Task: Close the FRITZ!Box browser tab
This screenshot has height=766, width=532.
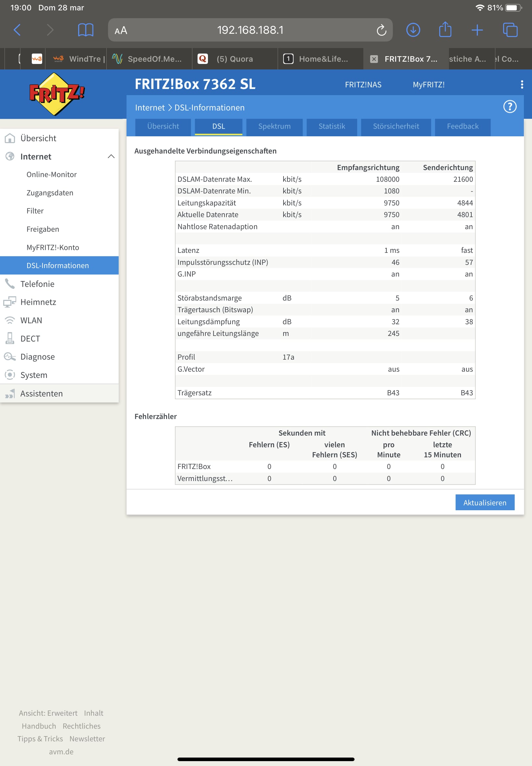Action: click(374, 59)
